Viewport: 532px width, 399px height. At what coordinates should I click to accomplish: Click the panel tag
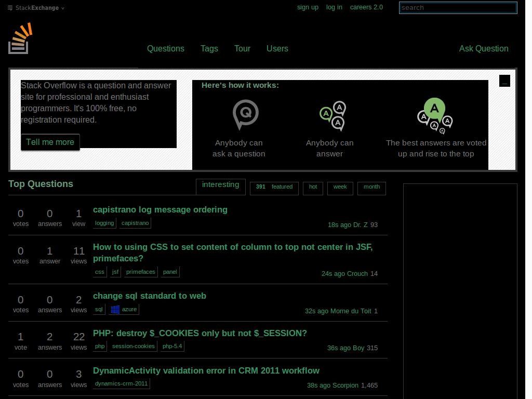pyautogui.click(x=170, y=272)
